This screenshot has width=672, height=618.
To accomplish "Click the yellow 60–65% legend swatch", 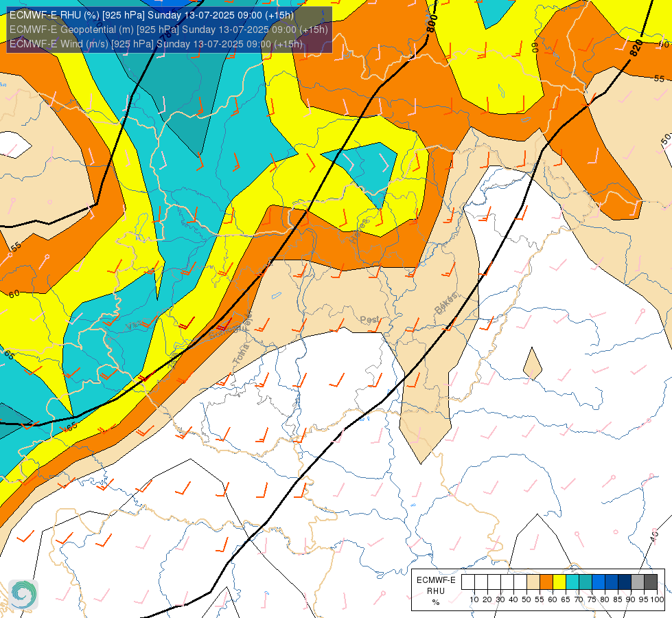I will 559,582.
